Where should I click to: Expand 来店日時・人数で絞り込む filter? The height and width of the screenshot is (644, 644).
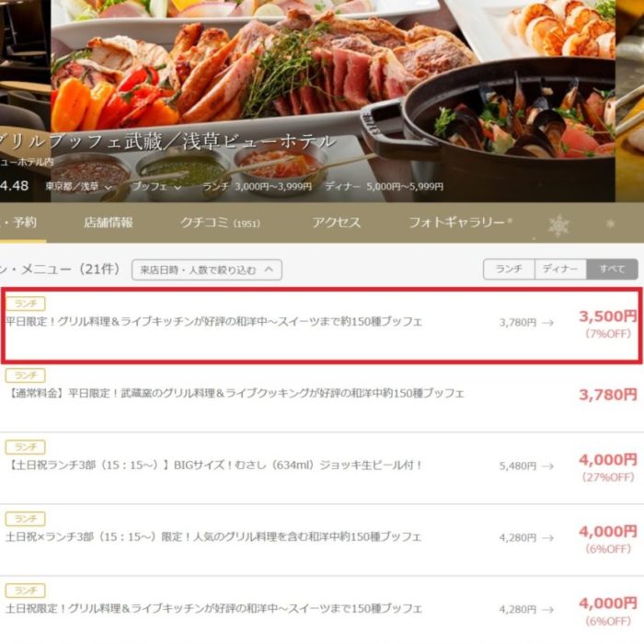tap(207, 270)
